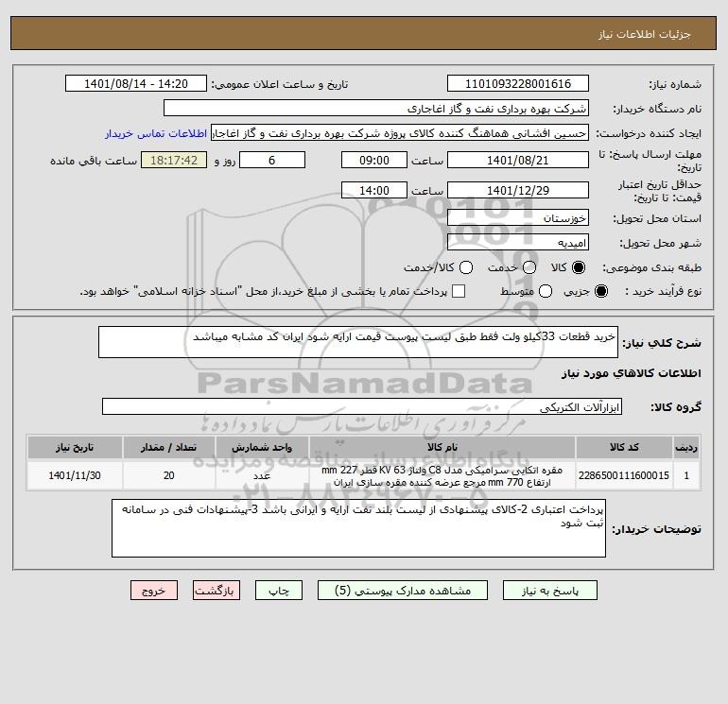728x704 pixels.
Task: Click the خروج exit button
Action: click(154, 591)
